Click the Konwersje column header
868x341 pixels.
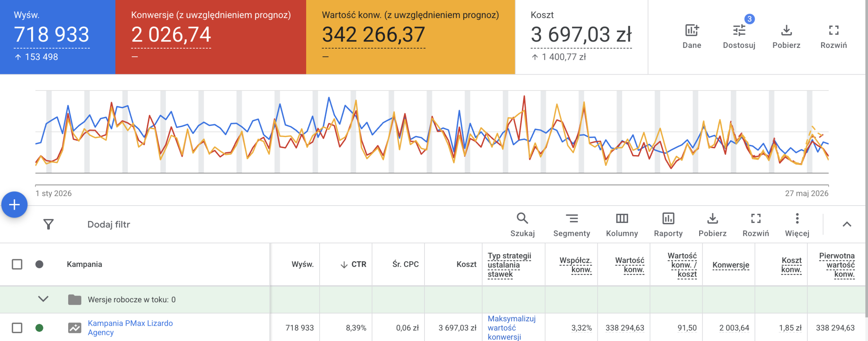pyautogui.click(x=731, y=265)
